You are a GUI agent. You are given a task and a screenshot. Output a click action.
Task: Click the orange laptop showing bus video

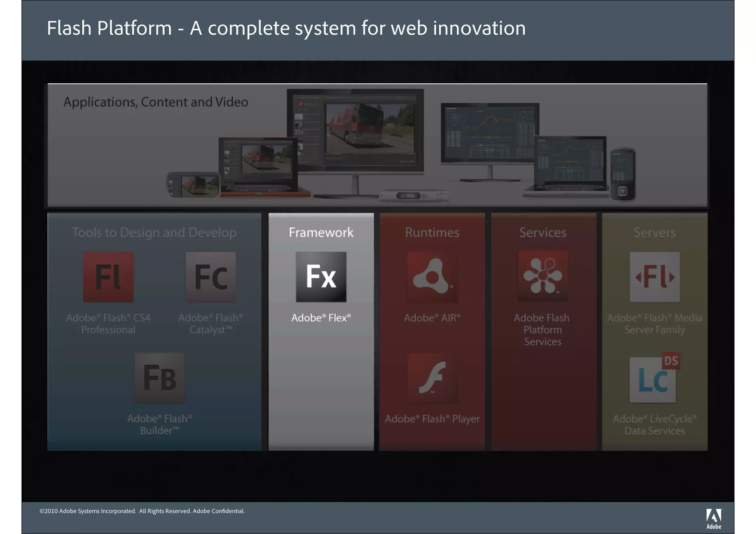pos(264,167)
